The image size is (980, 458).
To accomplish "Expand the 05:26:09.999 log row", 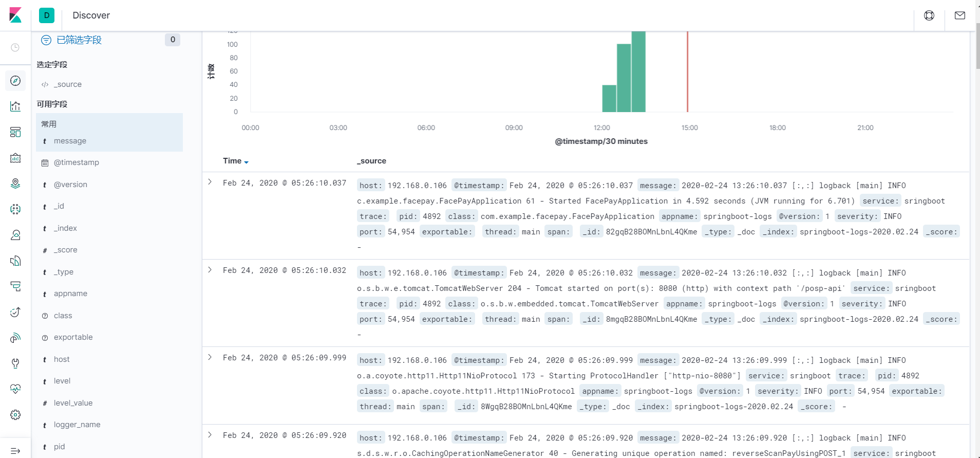I will point(210,357).
